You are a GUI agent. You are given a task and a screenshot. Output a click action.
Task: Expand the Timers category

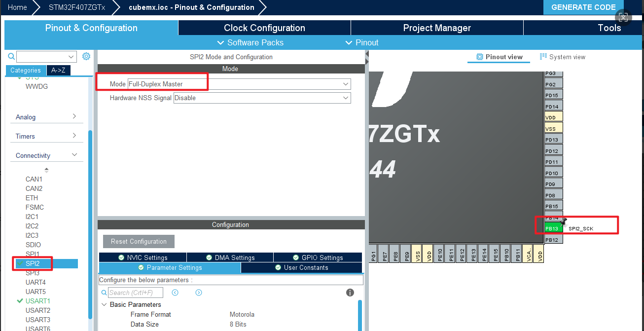click(x=46, y=136)
